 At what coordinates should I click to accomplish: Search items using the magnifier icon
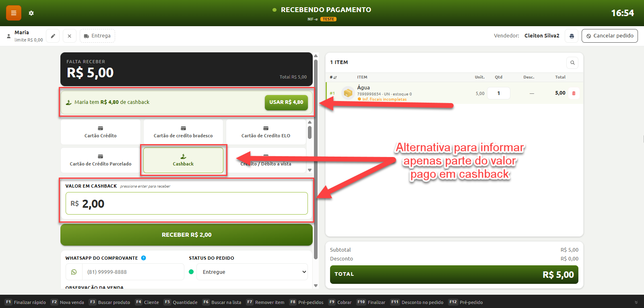coord(572,62)
